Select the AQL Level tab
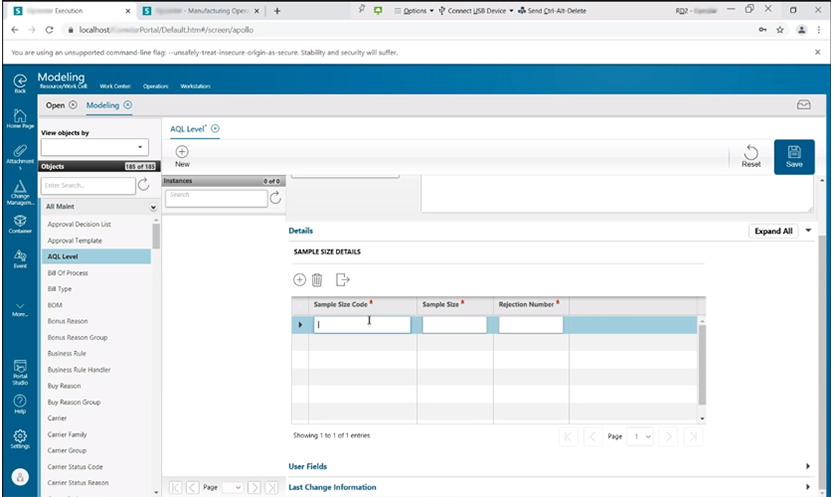834x497 pixels. [x=188, y=129]
